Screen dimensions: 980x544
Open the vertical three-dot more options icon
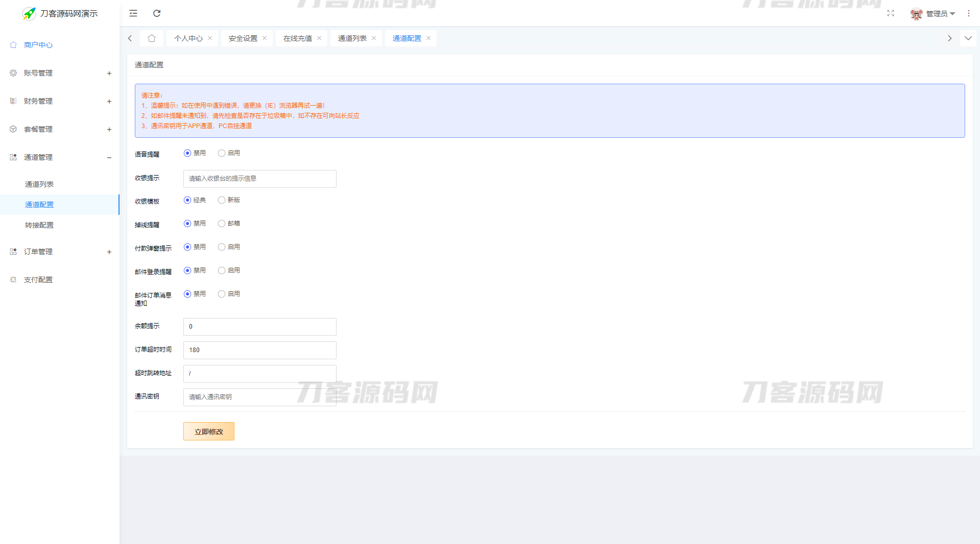pyautogui.click(x=968, y=13)
